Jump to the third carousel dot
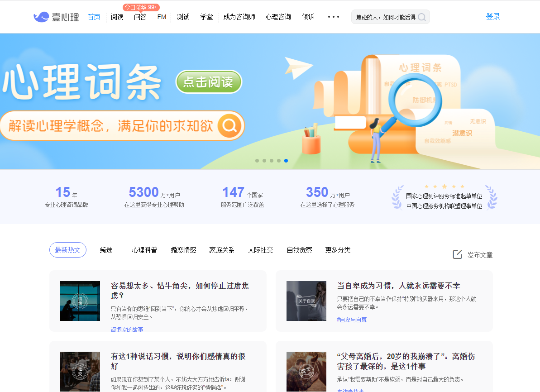Image resolution: width=540 pixels, height=392 pixels. click(272, 161)
